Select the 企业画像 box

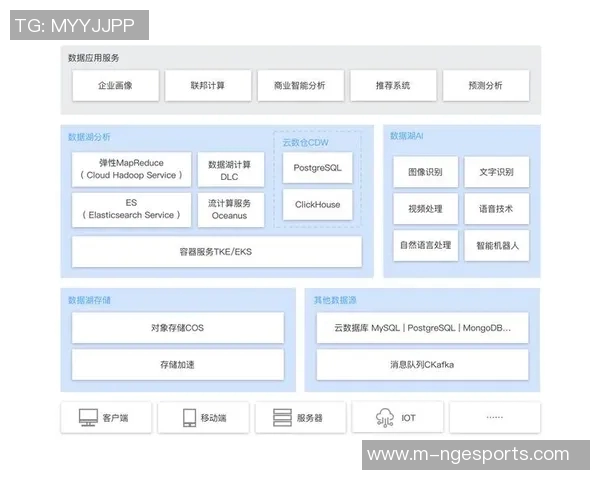tap(116, 85)
